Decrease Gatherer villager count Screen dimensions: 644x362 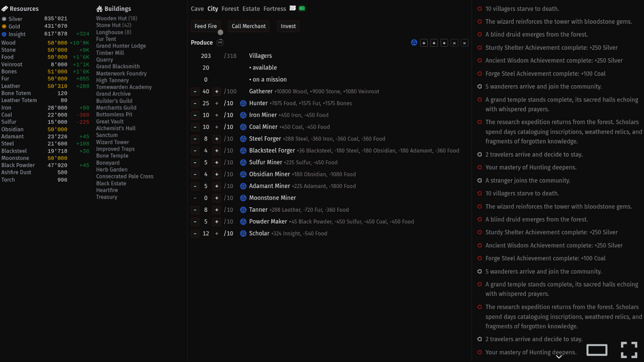tap(195, 92)
